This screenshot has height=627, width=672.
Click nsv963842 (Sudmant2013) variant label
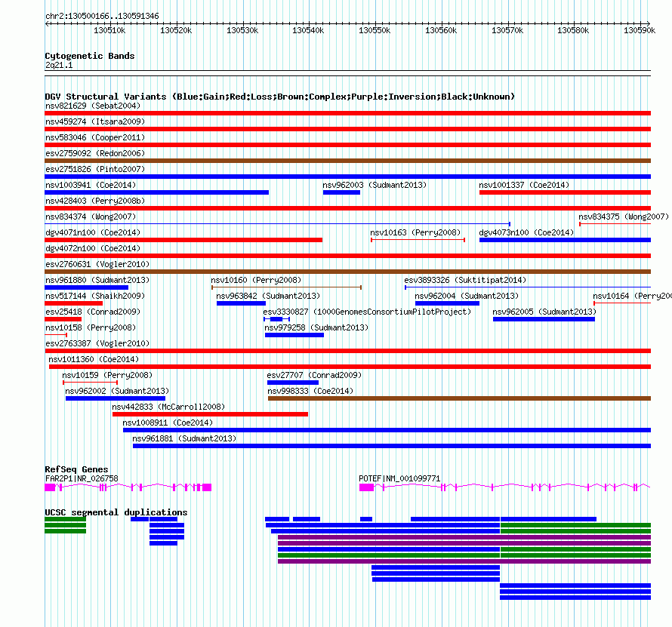coord(268,296)
